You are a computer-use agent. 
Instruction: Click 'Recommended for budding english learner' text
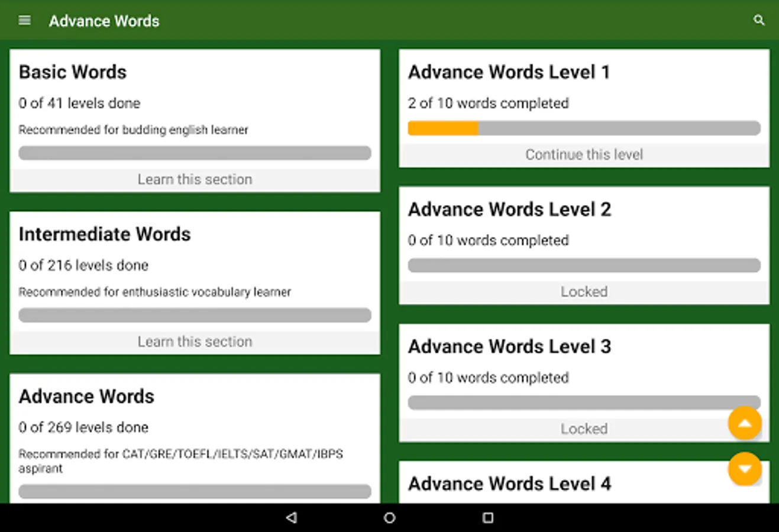click(133, 130)
